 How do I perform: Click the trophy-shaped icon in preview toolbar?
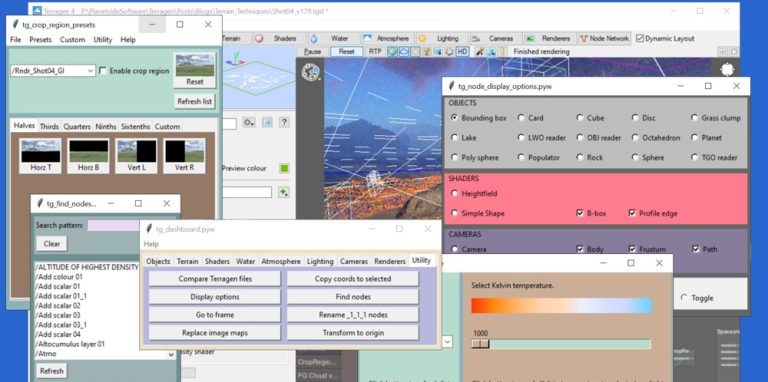click(x=427, y=51)
